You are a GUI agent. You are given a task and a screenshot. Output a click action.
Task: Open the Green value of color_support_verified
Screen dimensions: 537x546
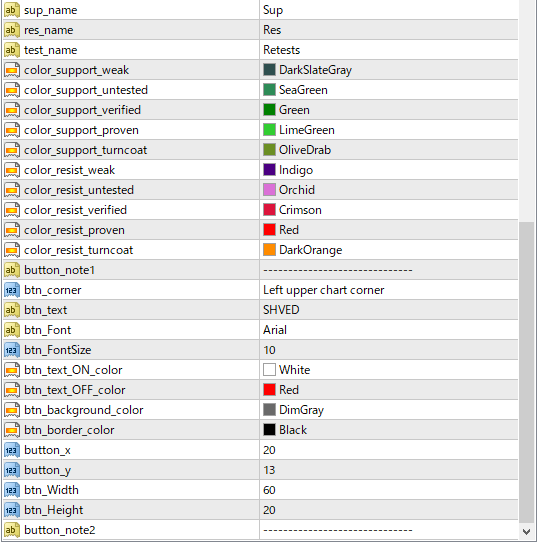tap(294, 110)
